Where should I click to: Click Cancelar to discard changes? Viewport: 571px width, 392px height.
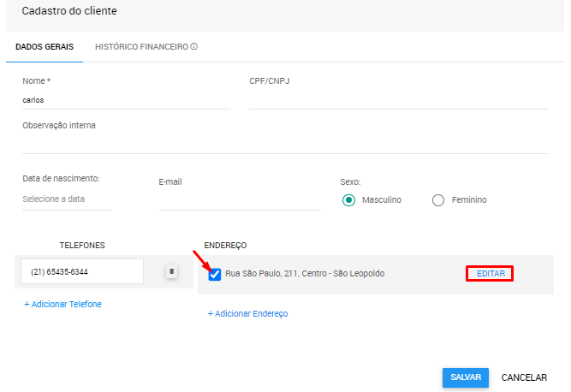[524, 377]
